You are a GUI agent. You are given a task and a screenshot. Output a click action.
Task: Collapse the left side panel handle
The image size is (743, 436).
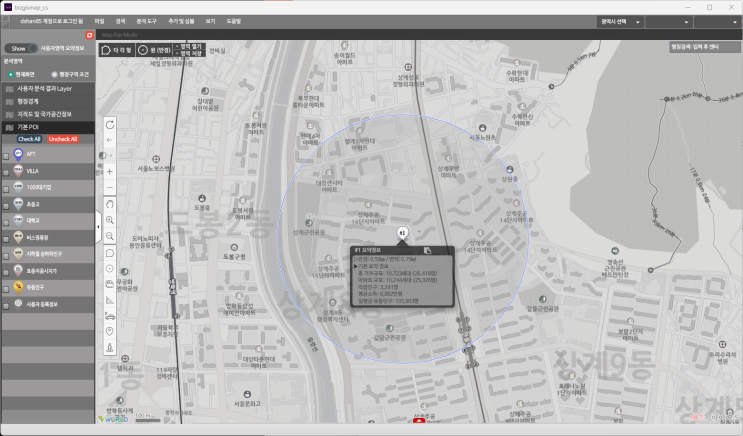coord(97,227)
